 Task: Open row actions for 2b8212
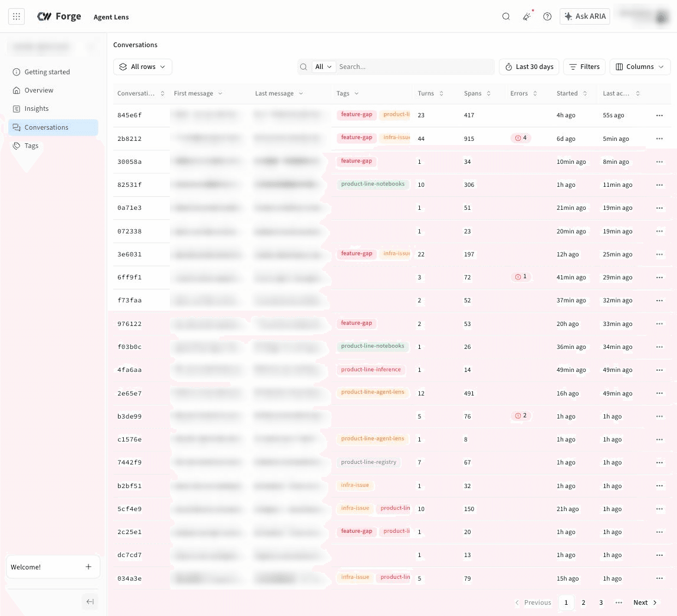pos(659,139)
